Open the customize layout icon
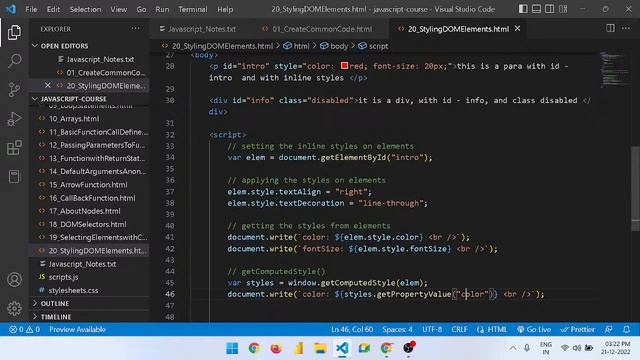Screen dimensions: 640x360 [563, 9]
